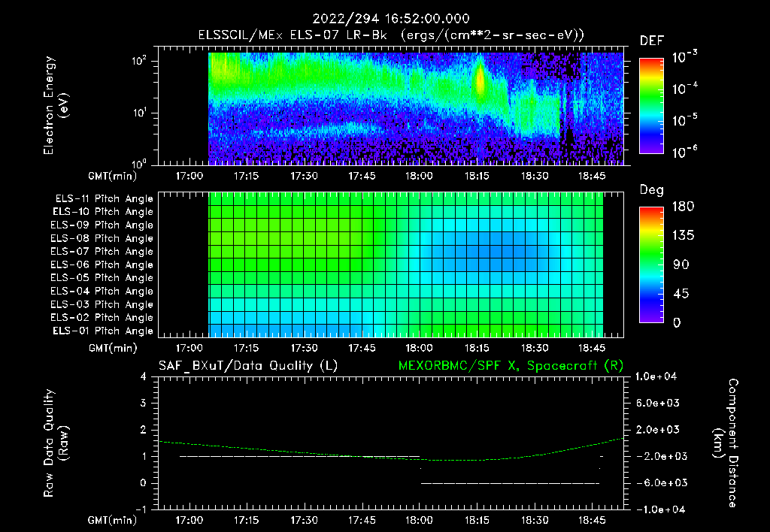Click the 135 tick on Deg scale
The height and width of the screenshot is (532, 770).
click(683, 236)
